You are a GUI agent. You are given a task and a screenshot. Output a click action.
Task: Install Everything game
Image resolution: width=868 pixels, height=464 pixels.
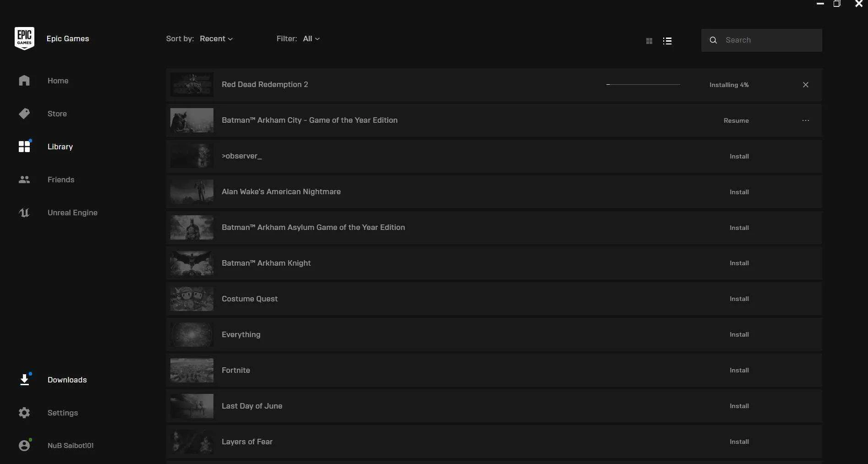pos(739,334)
